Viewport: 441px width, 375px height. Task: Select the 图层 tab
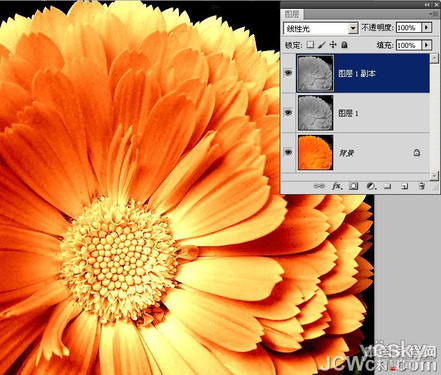pos(292,14)
